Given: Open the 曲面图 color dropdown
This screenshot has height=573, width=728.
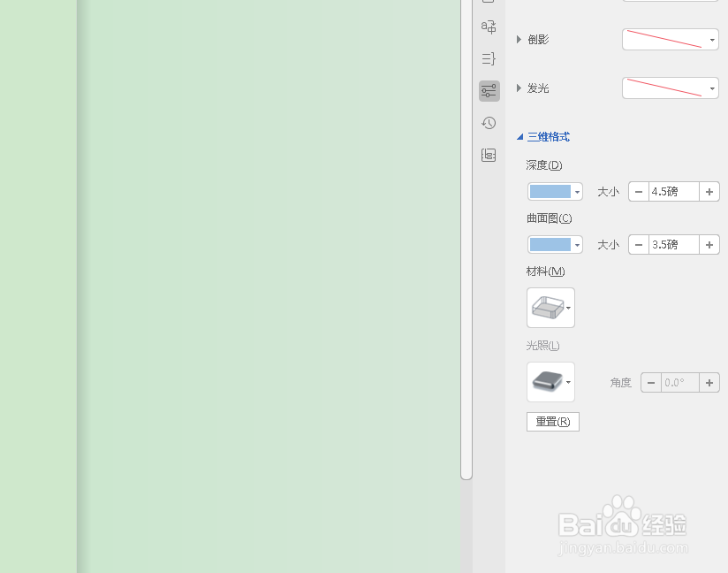Looking at the screenshot, I should coord(555,244).
